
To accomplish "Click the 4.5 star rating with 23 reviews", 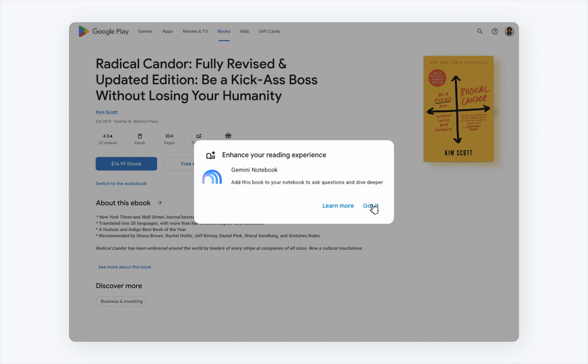I will pyautogui.click(x=108, y=139).
